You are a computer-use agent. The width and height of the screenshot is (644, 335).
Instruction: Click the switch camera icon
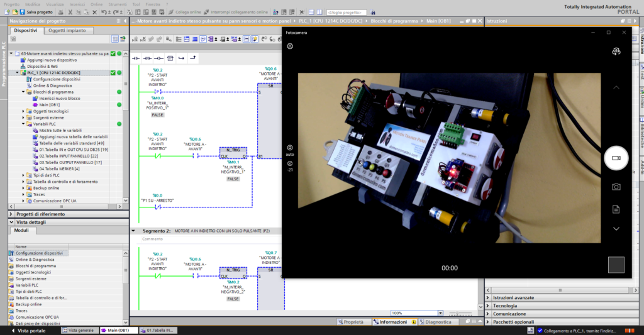point(616,52)
